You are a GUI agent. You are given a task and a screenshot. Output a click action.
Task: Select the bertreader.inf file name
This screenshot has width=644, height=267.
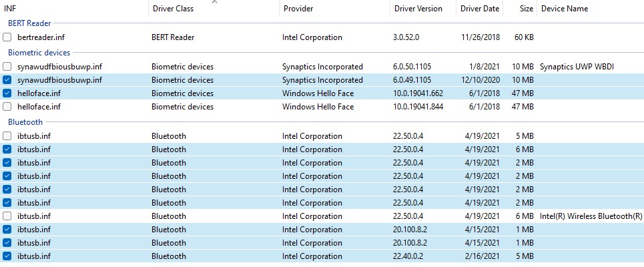[x=41, y=37]
